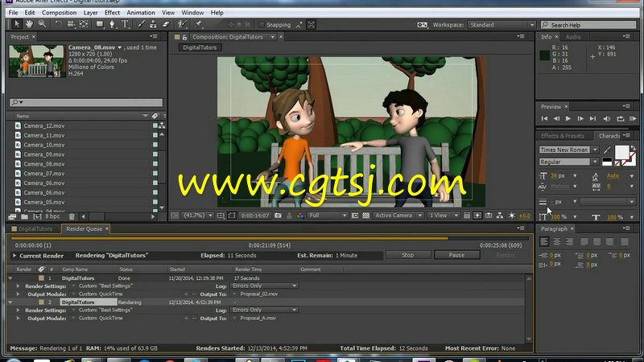644x362 pixels.
Task: Select left align text in Paragraph panel
Action: click(544, 242)
